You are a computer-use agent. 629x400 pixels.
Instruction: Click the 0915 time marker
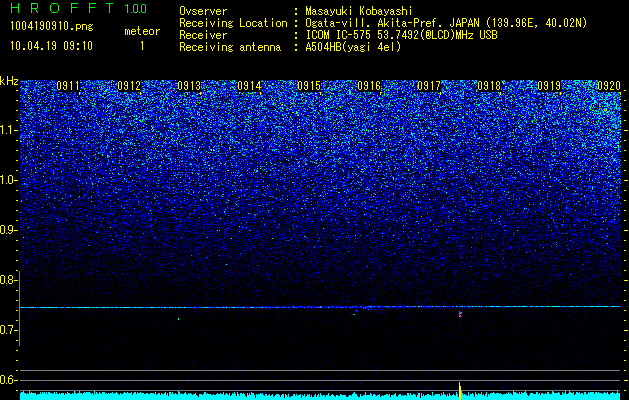(x=309, y=86)
